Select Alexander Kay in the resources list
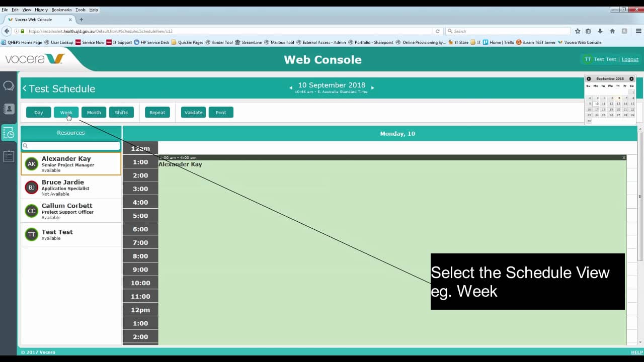The width and height of the screenshot is (644, 362). [x=71, y=164]
